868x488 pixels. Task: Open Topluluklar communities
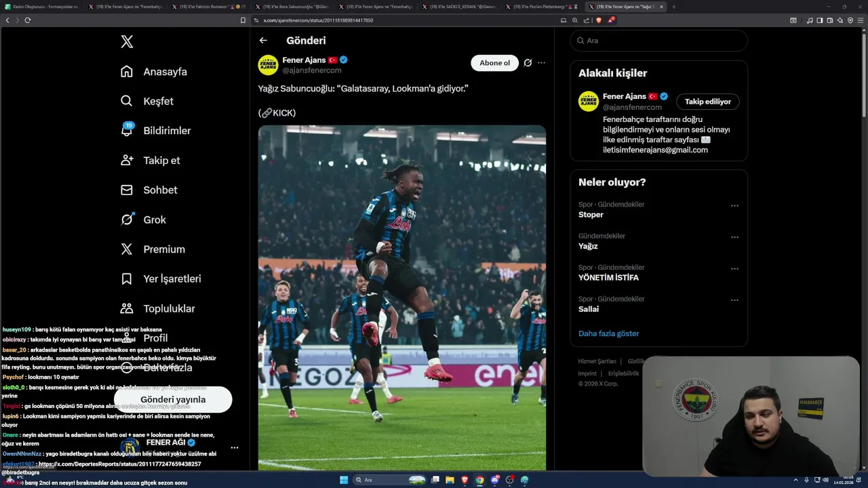157,308
